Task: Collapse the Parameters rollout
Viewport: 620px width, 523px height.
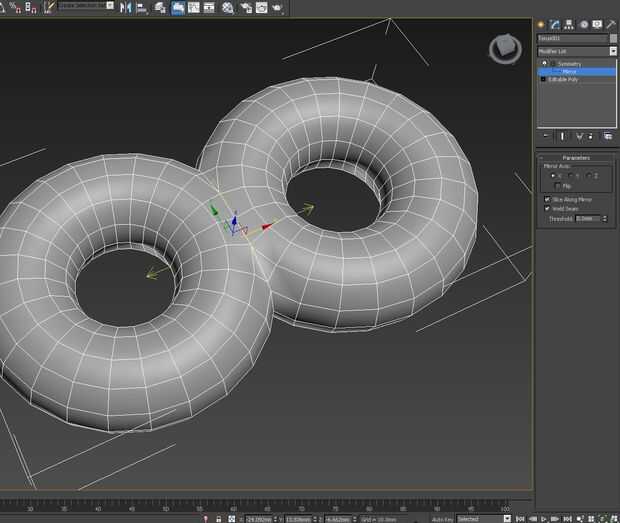Action: click(x=576, y=158)
